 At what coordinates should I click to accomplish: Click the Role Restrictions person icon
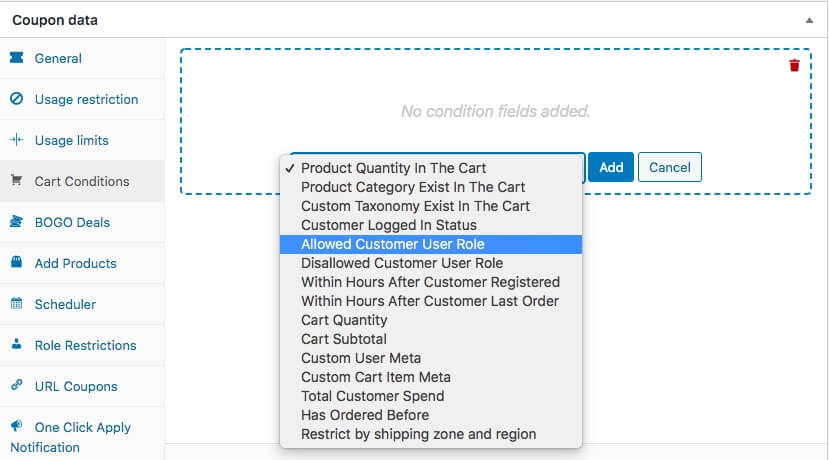click(x=16, y=344)
